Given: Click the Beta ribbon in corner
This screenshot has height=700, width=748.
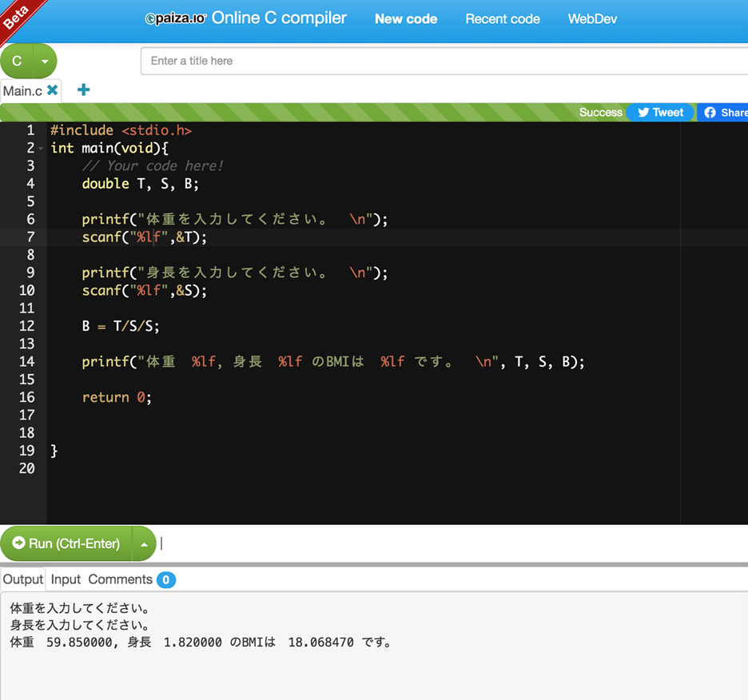Looking at the screenshot, I should coord(18,17).
